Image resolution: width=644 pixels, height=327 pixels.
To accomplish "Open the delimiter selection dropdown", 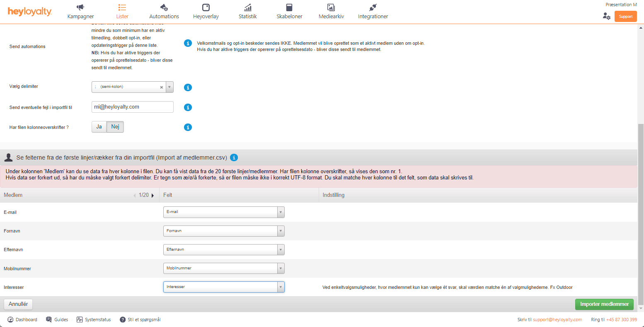I will pyautogui.click(x=169, y=87).
